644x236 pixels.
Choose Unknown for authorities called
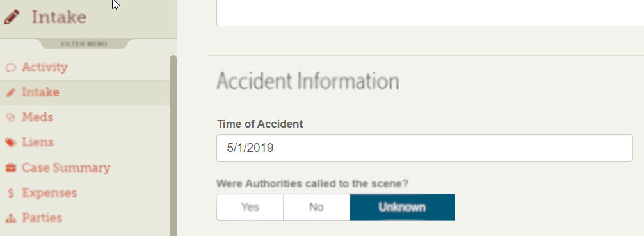click(x=402, y=206)
